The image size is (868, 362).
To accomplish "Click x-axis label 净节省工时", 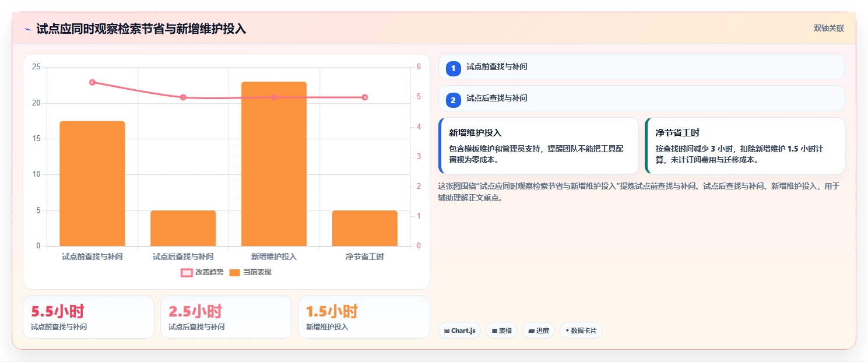I will tap(365, 256).
